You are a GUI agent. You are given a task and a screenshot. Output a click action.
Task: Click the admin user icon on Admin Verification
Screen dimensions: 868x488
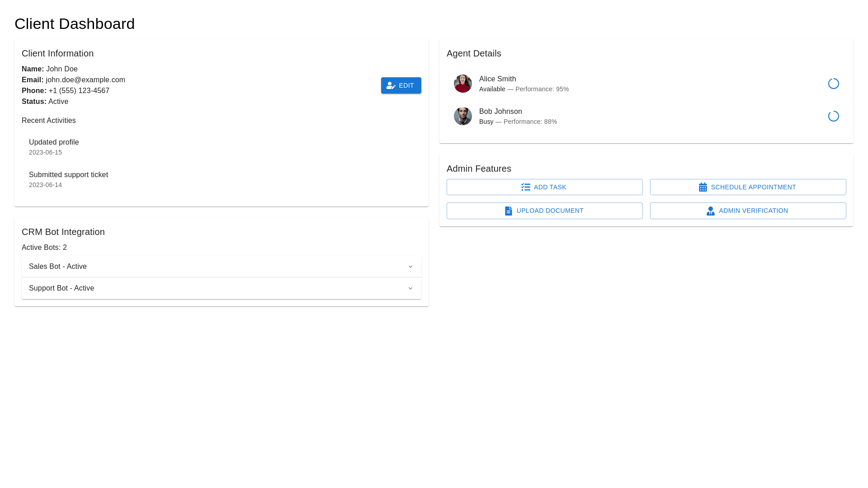coord(710,211)
